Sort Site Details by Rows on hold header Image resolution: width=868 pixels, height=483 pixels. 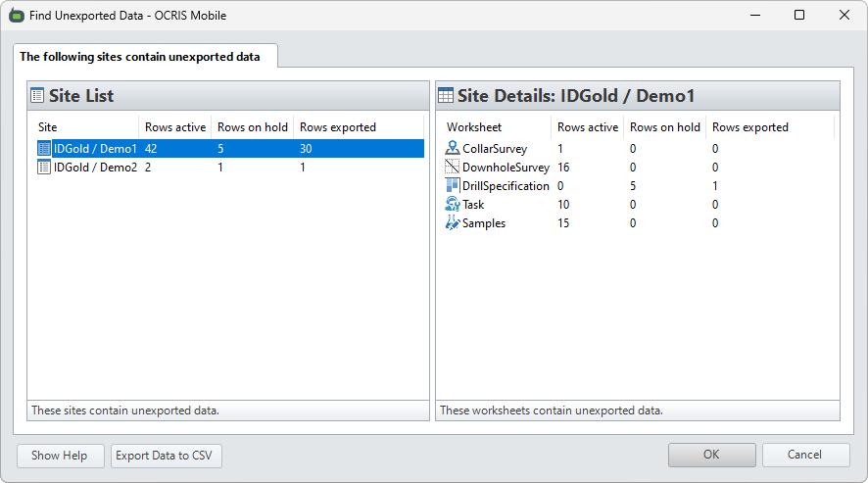(665, 127)
